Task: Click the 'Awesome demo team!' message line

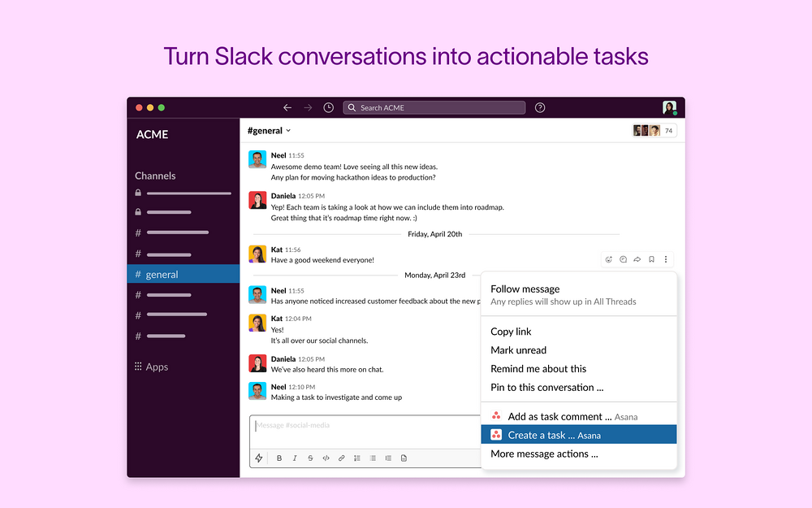Action: [354, 167]
